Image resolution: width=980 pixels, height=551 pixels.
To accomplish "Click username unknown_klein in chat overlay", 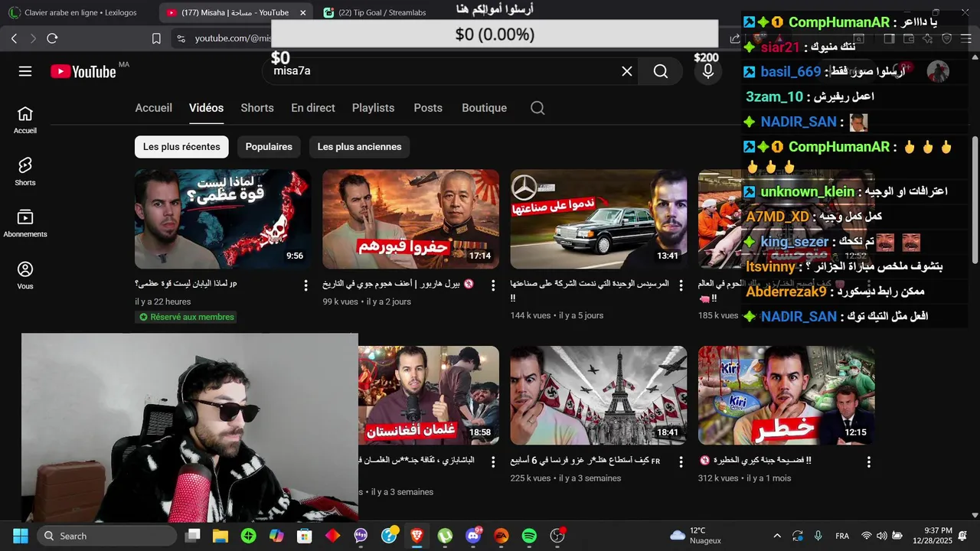I will 807,192.
